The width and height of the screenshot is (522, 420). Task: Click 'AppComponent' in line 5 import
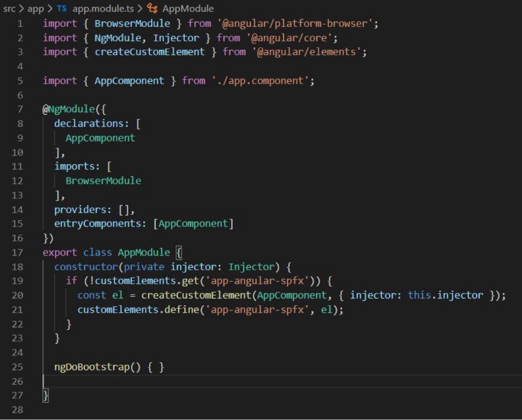[x=129, y=81]
